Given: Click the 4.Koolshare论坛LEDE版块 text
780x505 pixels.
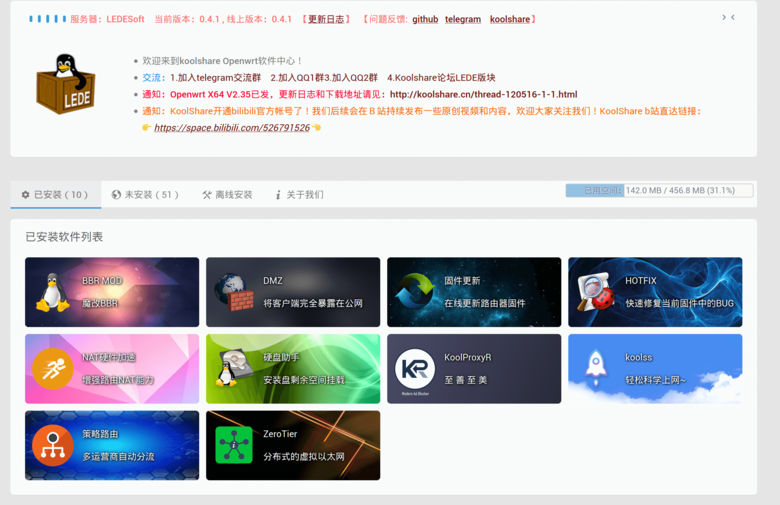Looking at the screenshot, I should (441, 78).
